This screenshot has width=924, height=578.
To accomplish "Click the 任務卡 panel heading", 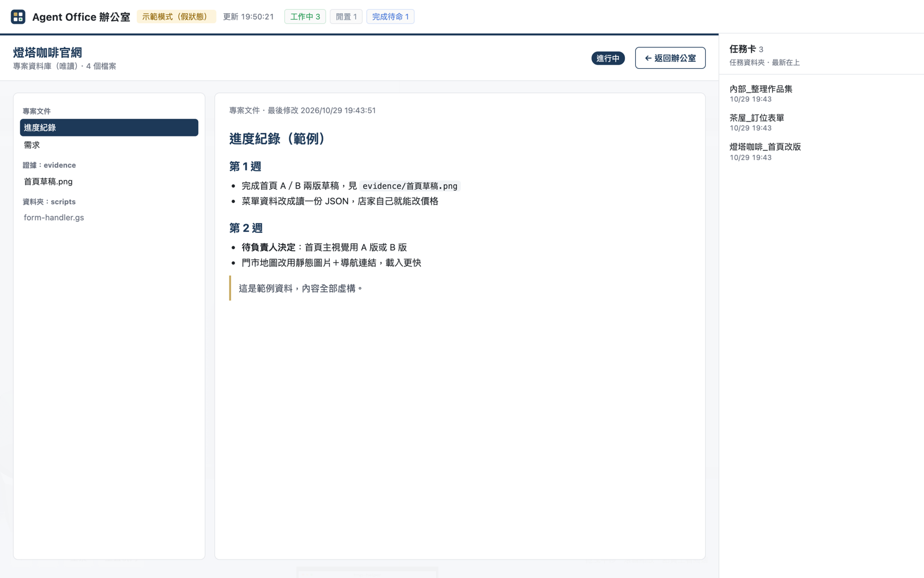I will (743, 49).
